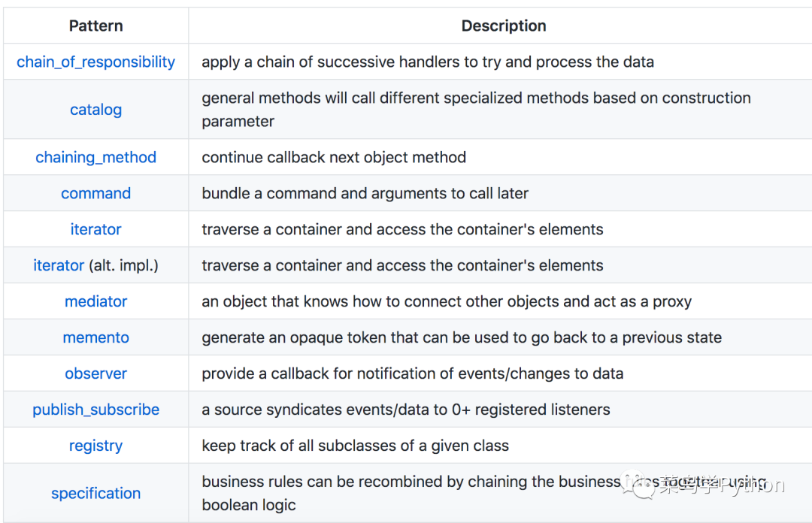The image size is (812, 523).
Task: Open the iterator link without alt. impl.
Action: tap(95, 229)
